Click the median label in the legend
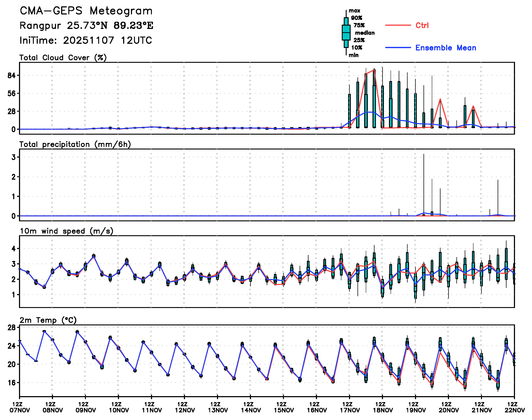Image resolution: width=532 pixels, height=420 pixels. tap(365, 33)
